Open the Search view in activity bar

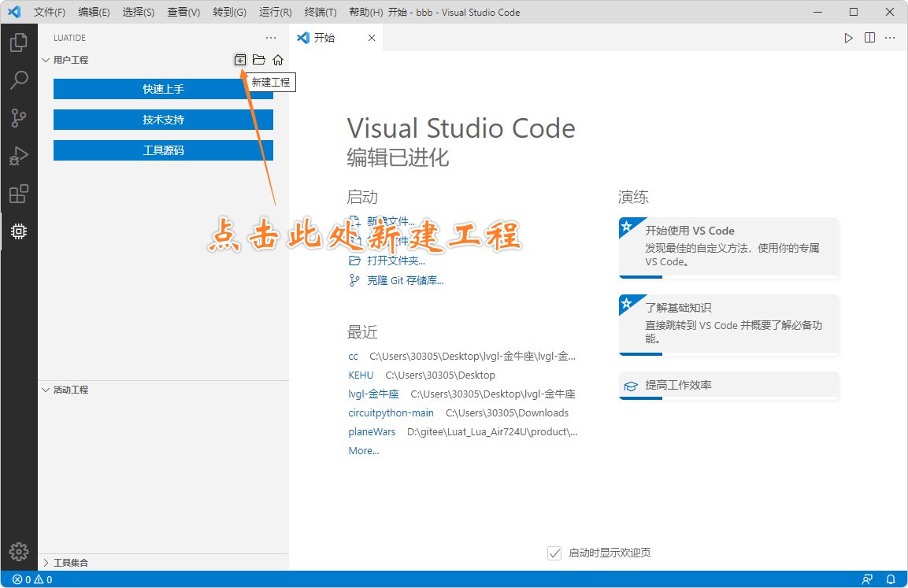19,80
